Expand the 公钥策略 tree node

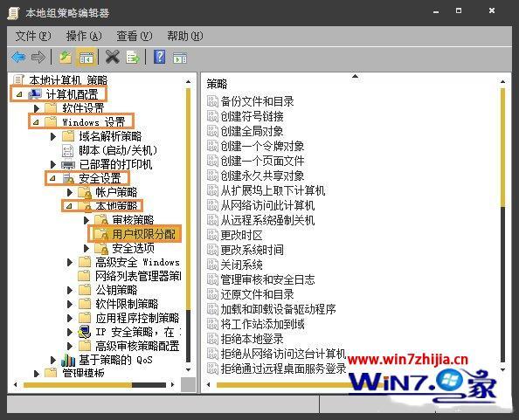click(x=70, y=290)
